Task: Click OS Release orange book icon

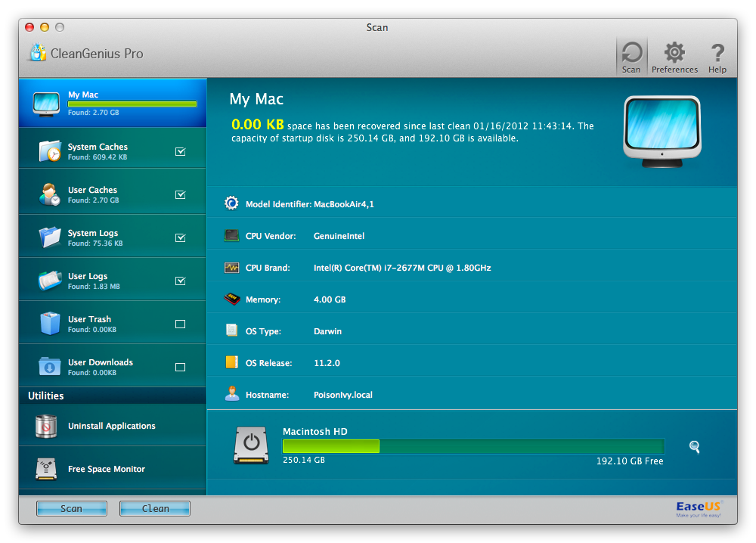Action: coord(232,362)
